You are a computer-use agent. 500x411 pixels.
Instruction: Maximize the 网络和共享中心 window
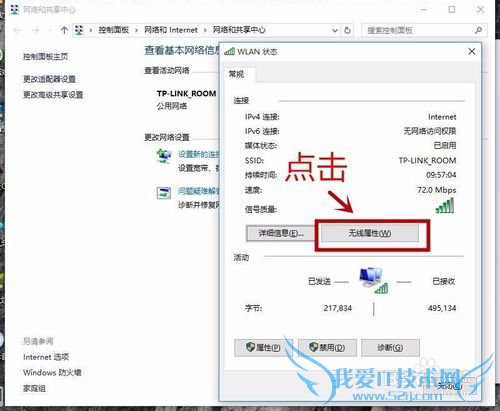pos(452,10)
